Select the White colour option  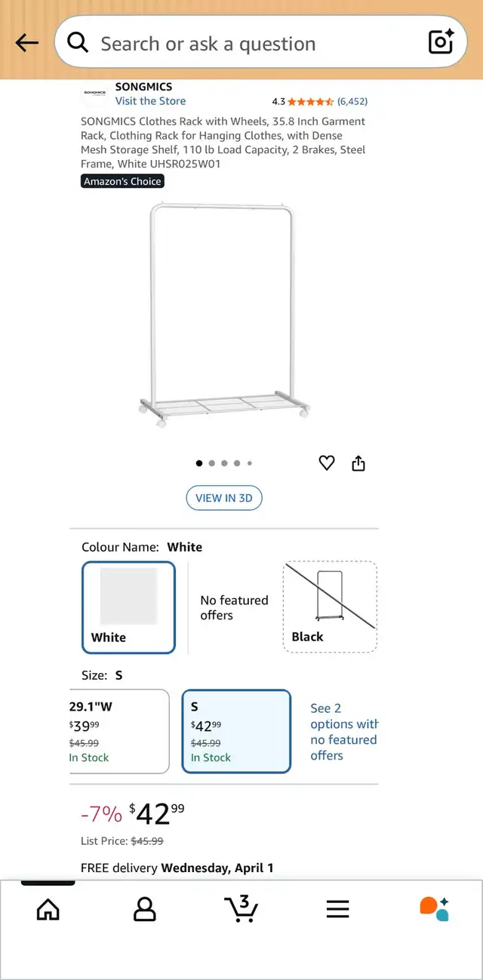pos(128,607)
